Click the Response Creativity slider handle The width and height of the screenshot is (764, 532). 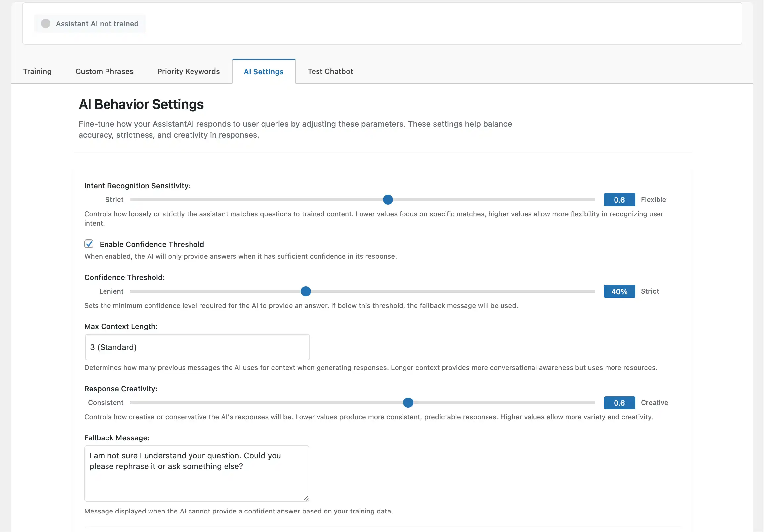[x=408, y=403]
